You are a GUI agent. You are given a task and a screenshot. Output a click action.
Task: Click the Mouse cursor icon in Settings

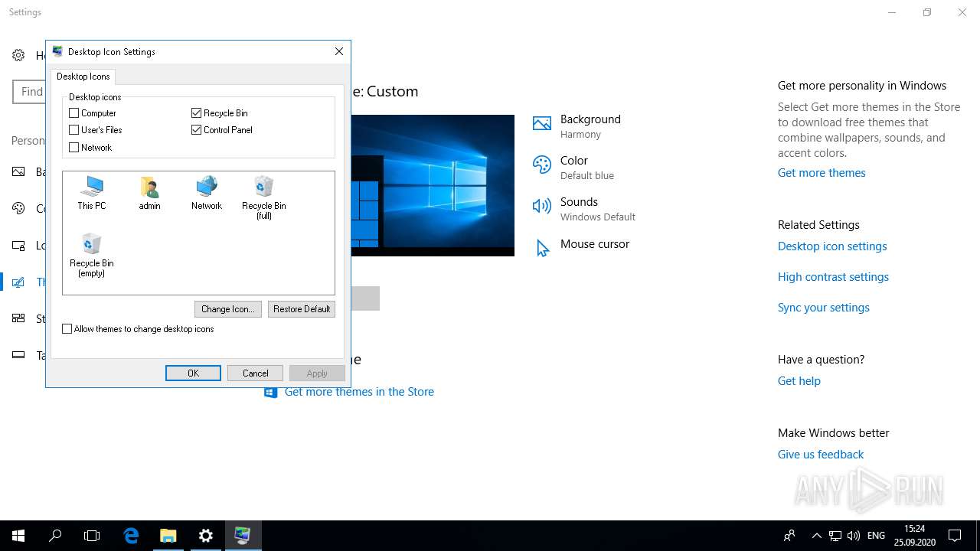[x=542, y=248]
